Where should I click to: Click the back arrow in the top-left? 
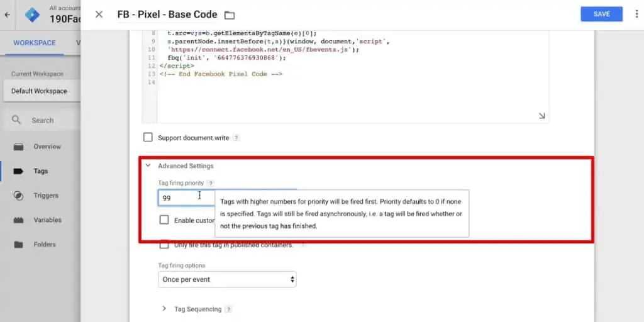point(7,15)
